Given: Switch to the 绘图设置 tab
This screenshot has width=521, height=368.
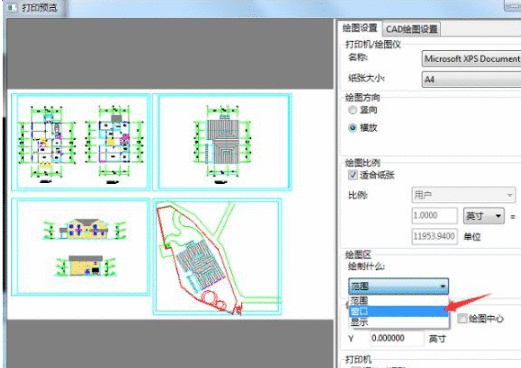Looking at the screenshot, I should 360,28.
